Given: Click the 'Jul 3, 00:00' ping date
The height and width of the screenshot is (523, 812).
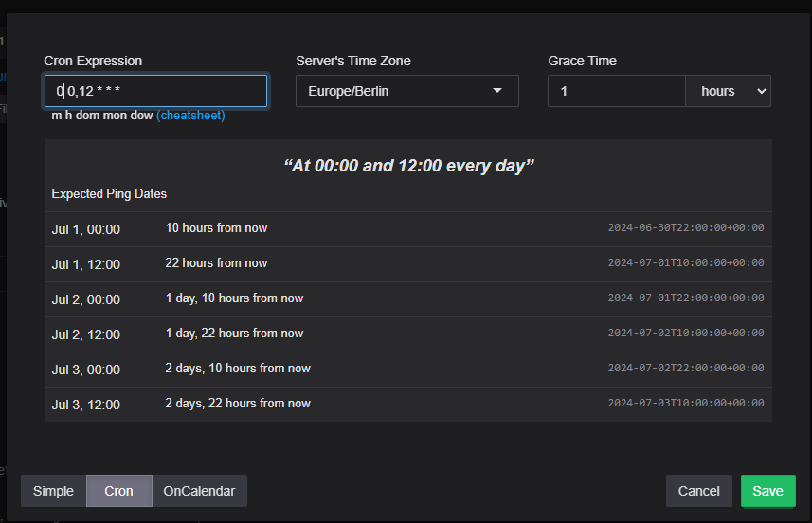Looking at the screenshot, I should pos(86,370).
